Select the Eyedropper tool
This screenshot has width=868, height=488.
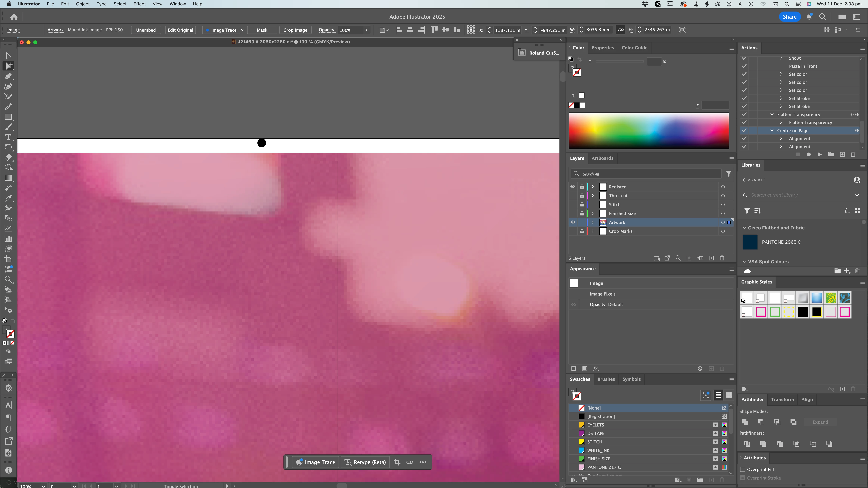pos(8,198)
